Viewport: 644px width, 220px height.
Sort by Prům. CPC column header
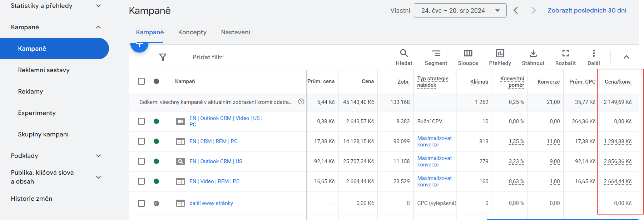[582, 82]
